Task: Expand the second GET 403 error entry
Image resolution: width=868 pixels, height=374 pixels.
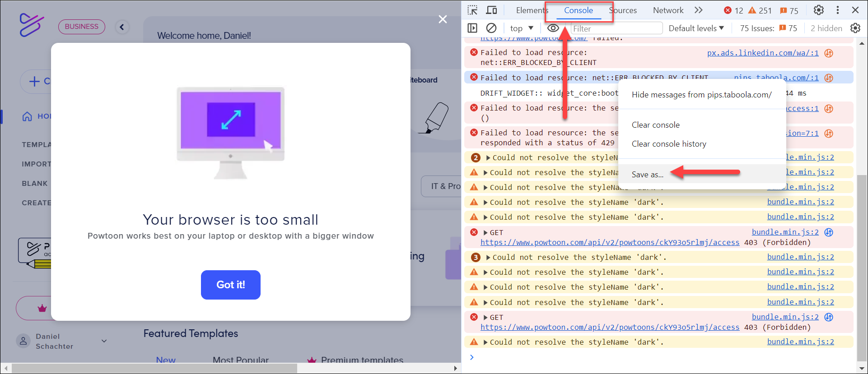Action: point(485,318)
